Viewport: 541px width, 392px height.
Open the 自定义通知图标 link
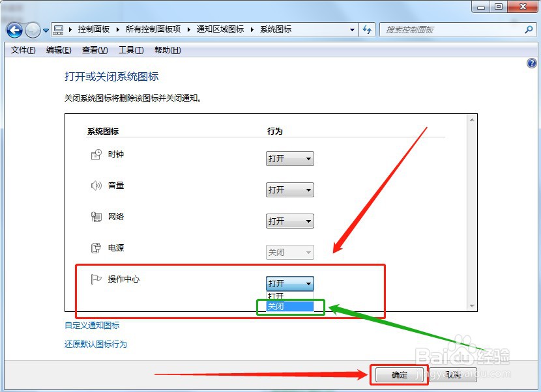coord(92,325)
